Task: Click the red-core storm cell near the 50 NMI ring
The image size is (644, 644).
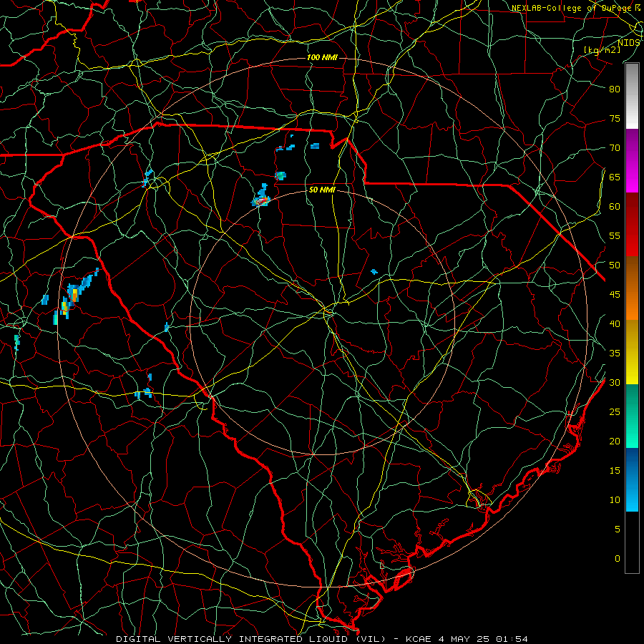Action: click(261, 200)
